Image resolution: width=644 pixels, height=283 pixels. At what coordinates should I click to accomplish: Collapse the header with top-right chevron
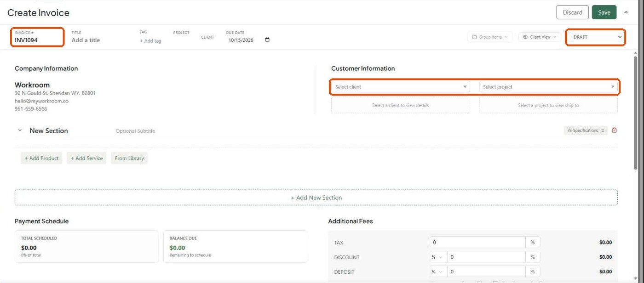click(626, 12)
